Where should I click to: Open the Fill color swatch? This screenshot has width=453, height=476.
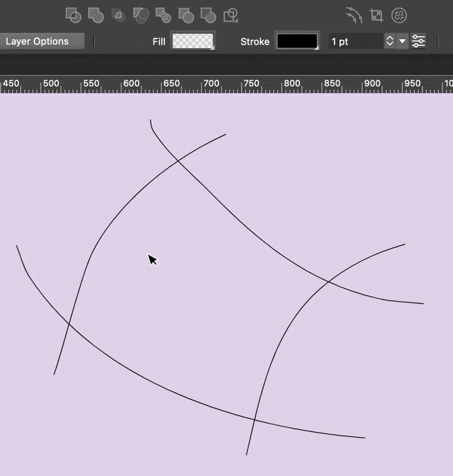(192, 41)
